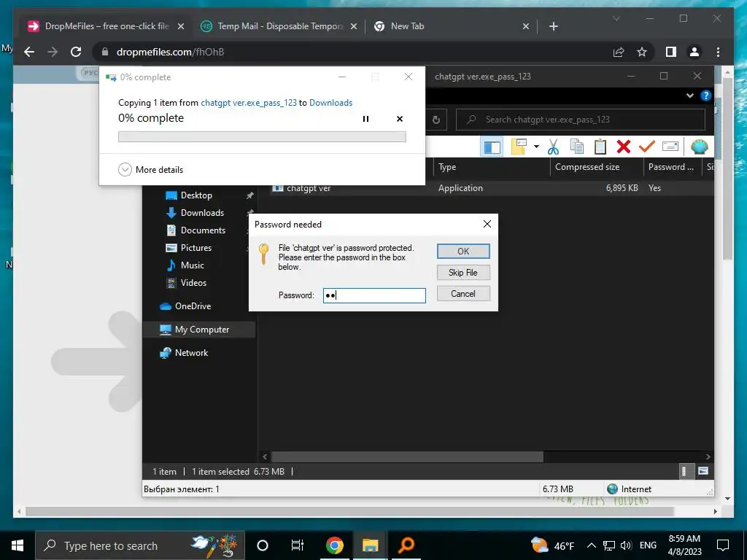Click the orange checkmark toolbar icon

[x=646, y=147]
